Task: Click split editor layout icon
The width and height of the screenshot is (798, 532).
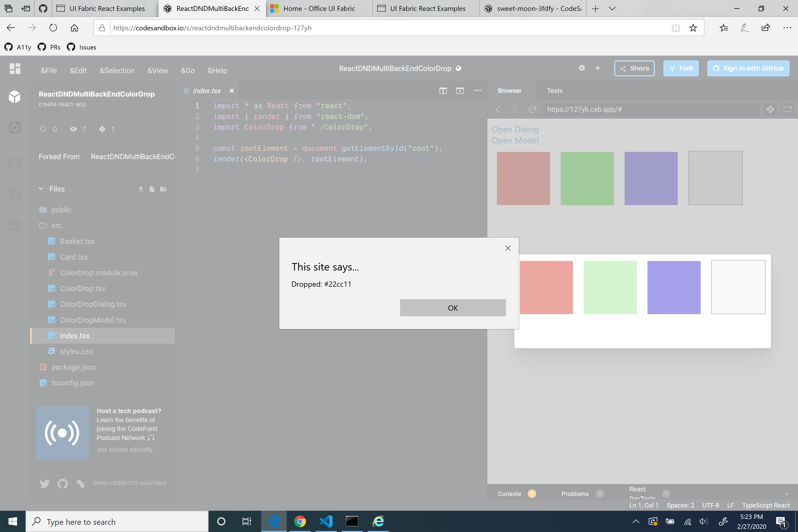Action: coord(443,91)
